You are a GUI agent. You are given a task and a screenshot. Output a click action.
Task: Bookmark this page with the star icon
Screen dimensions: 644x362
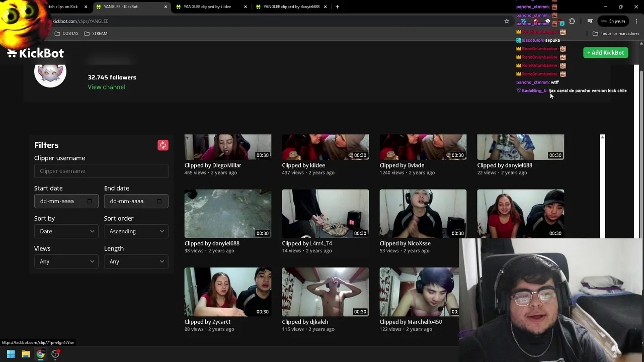[x=507, y=21]
